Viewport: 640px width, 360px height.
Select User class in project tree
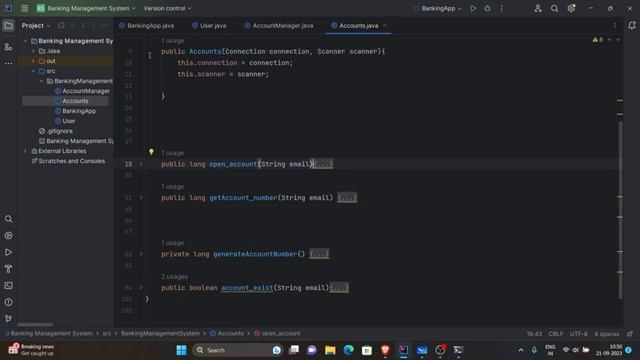(65, 121)
